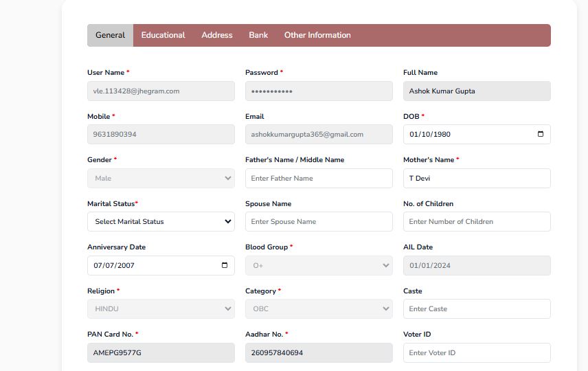
Task: Switch to the Address tab
Action: click(x=217, y=35)
